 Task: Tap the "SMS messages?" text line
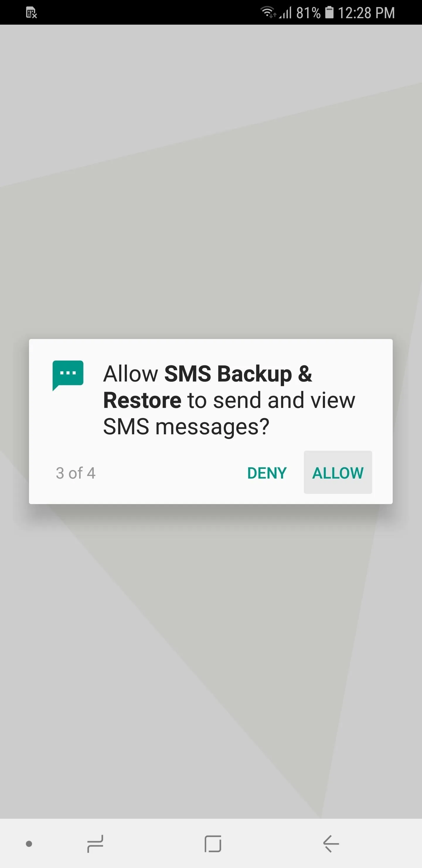coord(186,427)
